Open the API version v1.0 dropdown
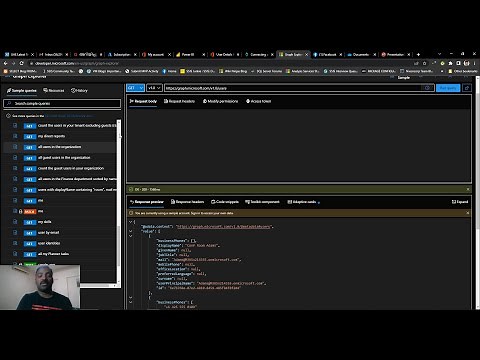This screenshot has width=480, height=360. point(154,88)
